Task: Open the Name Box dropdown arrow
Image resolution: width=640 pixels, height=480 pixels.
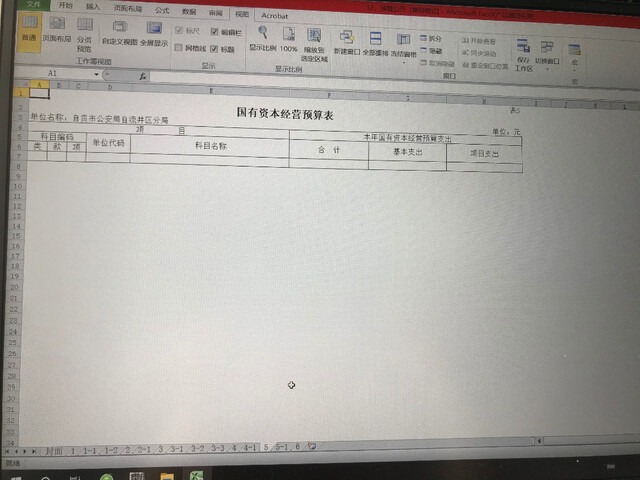Action: tap(97, 74)
